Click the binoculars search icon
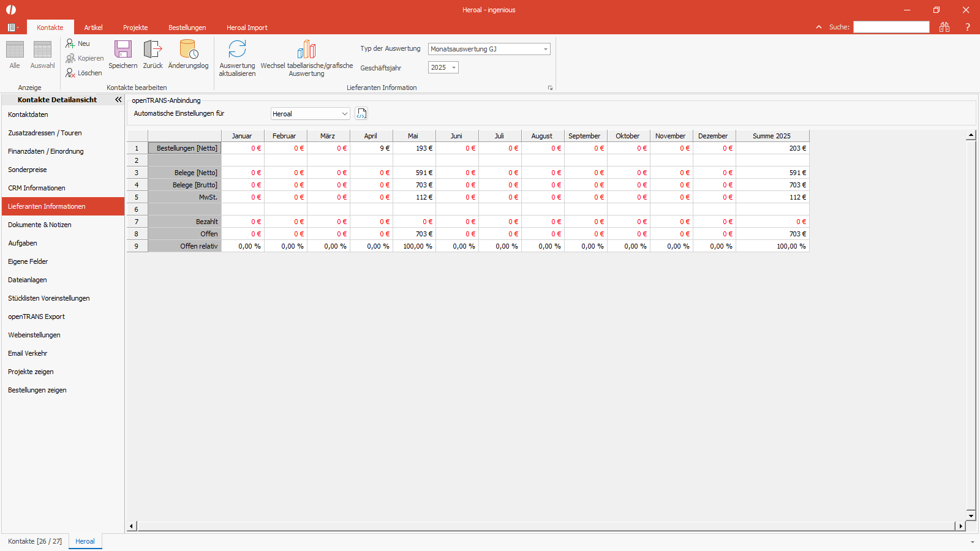This screenshot has width=980, height=551. pos(944,27)
